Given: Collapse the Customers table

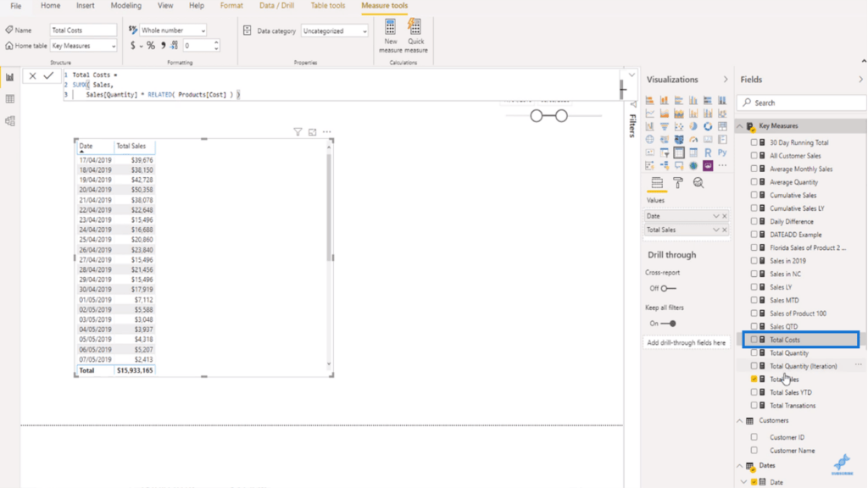Looking at the screenshot, I should (x=740, y=421).
